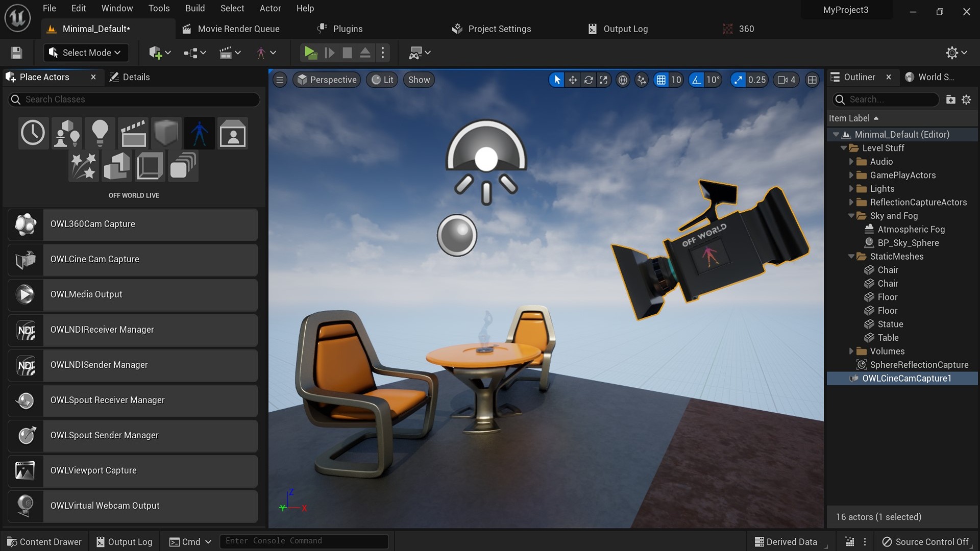Select the Cinematic category in Place Actors
This screenshot has height=551, width=980.
[133, 133]
